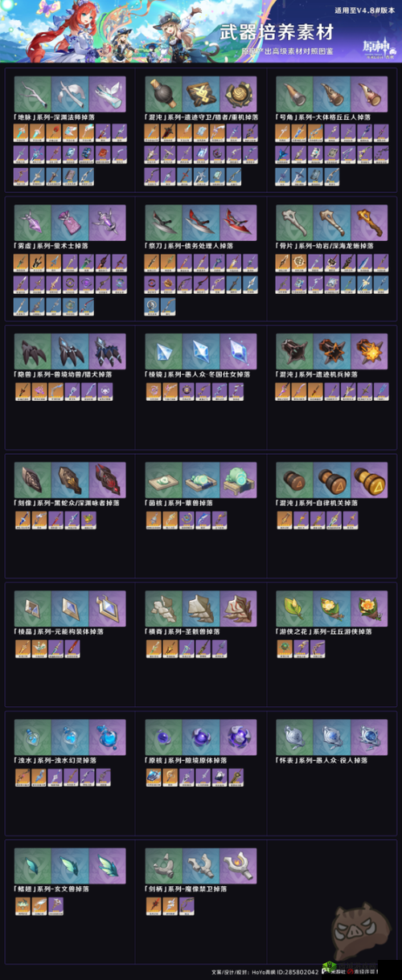
Task: Click the golden triangle cylinder in 自律机关 series
Action: (x=368, y=479)
